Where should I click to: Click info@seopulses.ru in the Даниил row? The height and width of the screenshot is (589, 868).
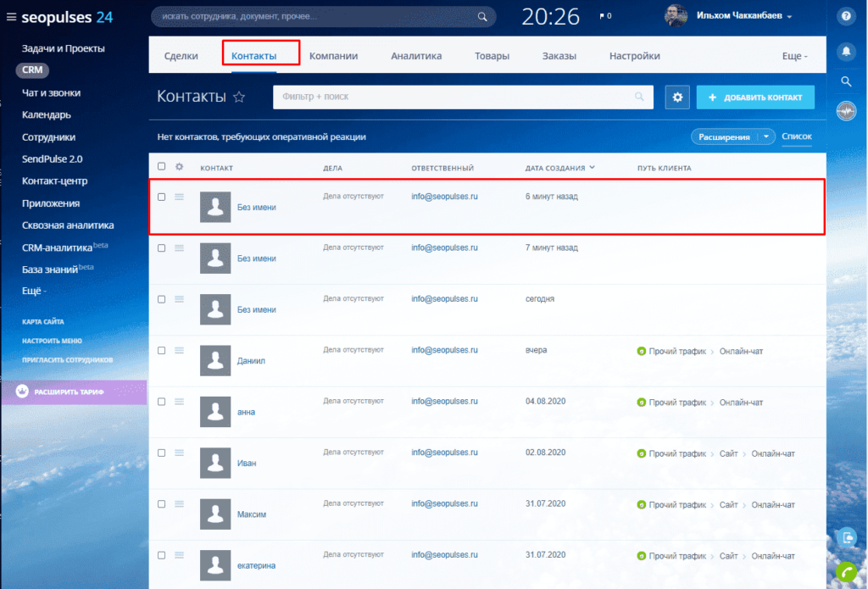444,350
